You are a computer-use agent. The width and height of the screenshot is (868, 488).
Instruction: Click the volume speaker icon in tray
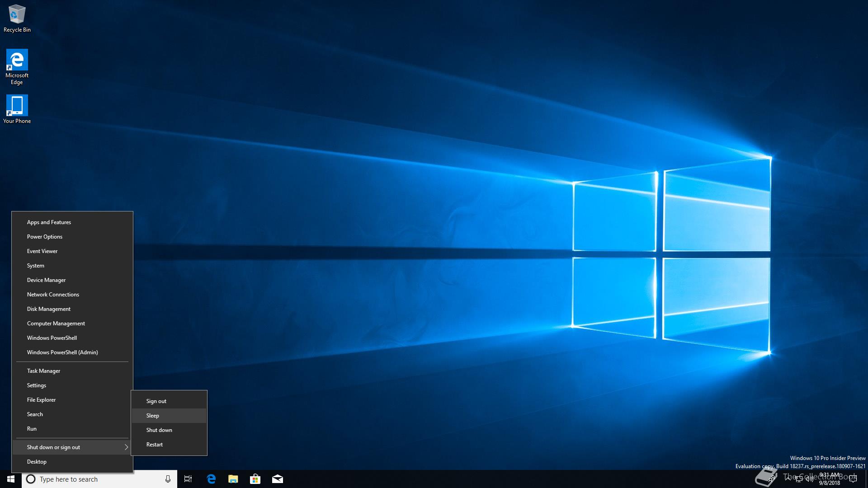[810, 479]
